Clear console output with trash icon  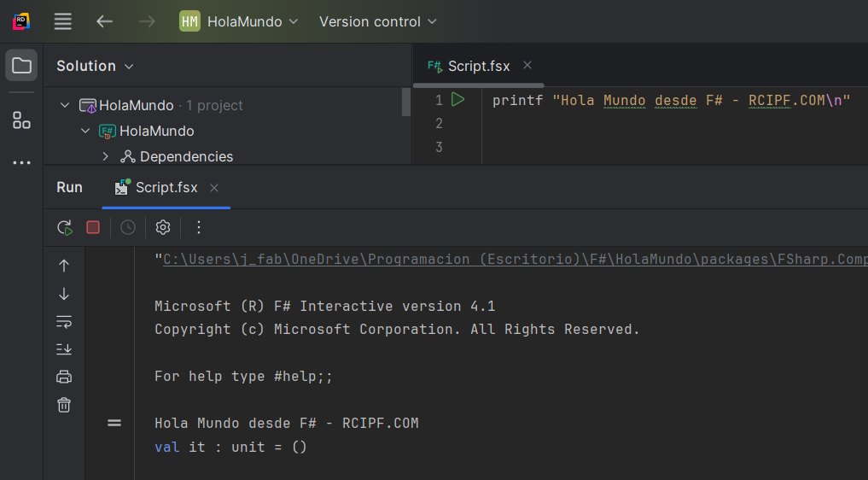tap(64, 405)
